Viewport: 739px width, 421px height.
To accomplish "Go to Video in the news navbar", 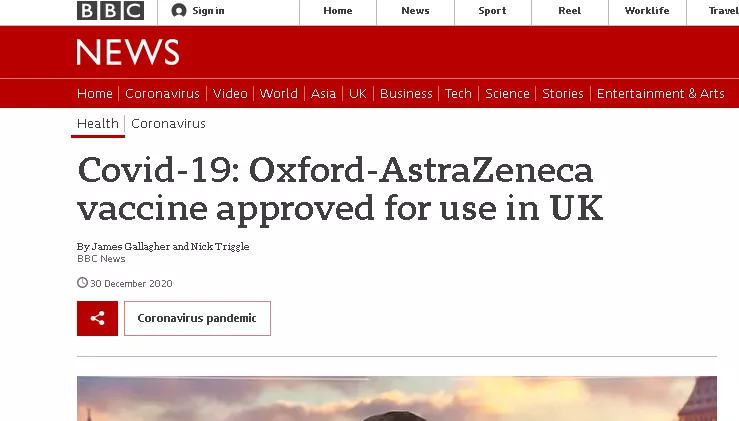I will tap(230, 93).
